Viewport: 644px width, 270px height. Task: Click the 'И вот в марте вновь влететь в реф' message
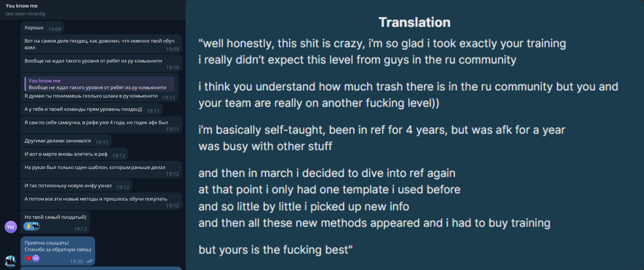[x=66, y=154]
